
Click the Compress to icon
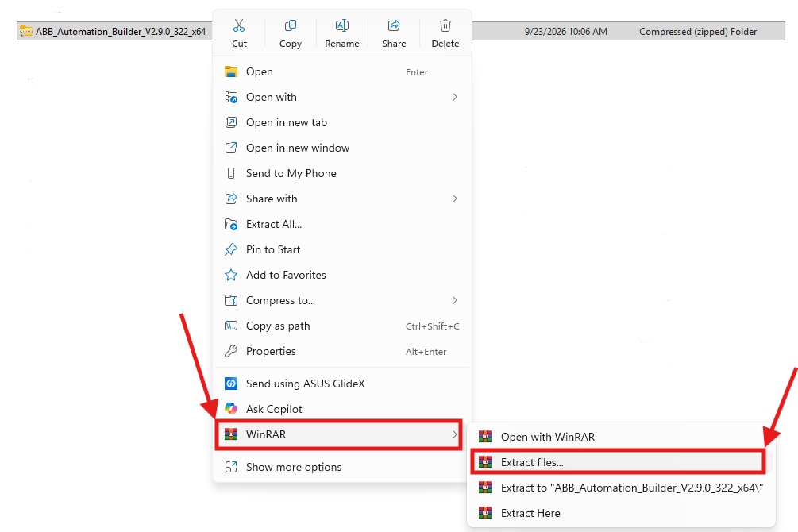(x=231, y=300)
